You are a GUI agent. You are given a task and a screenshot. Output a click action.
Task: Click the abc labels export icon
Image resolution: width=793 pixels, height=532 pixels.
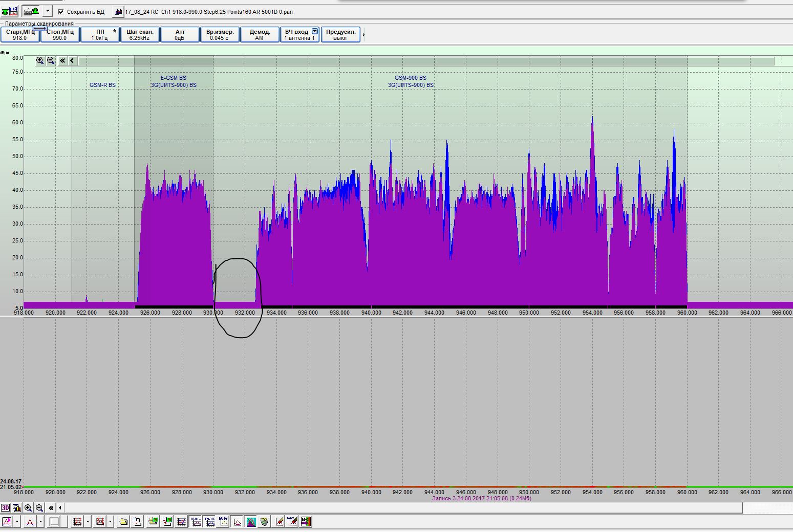coord(306,522)
